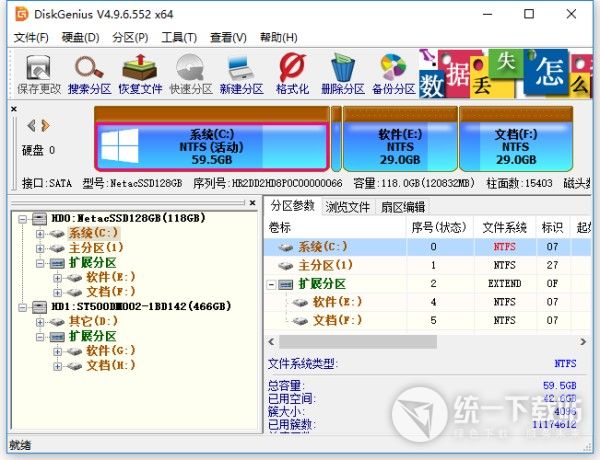Switch to the 扇区编辑 tab
Screen dimensions: 600x460
pos(403,207)
